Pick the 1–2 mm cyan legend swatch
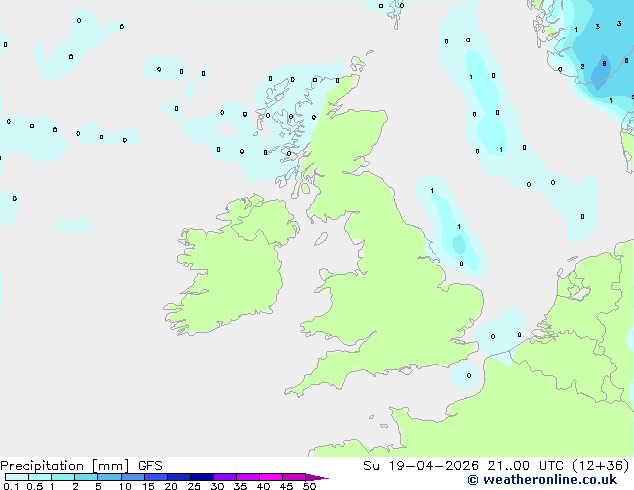The width and height of the screenshot is (634, 490). coord(63,477)
